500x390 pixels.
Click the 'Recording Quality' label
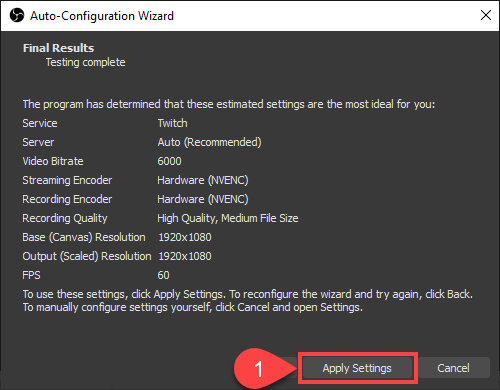[x=65, y=218]
